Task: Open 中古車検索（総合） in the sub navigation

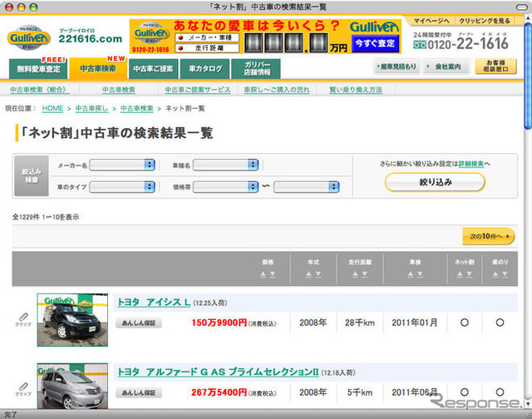Action: (38, 90)
